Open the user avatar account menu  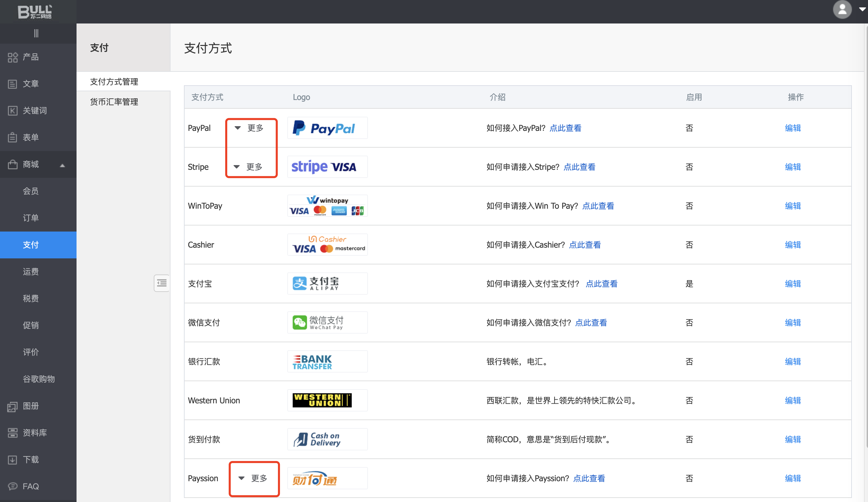coord(842,10)
